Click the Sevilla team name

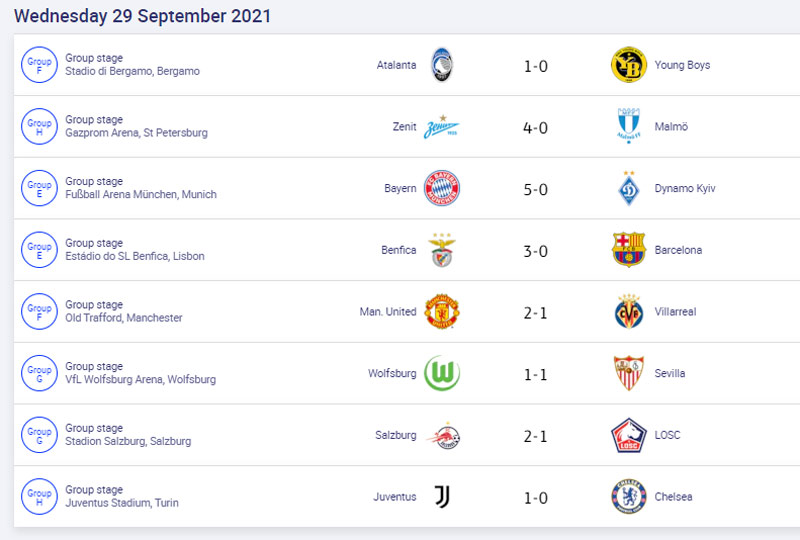click(670, 373)
